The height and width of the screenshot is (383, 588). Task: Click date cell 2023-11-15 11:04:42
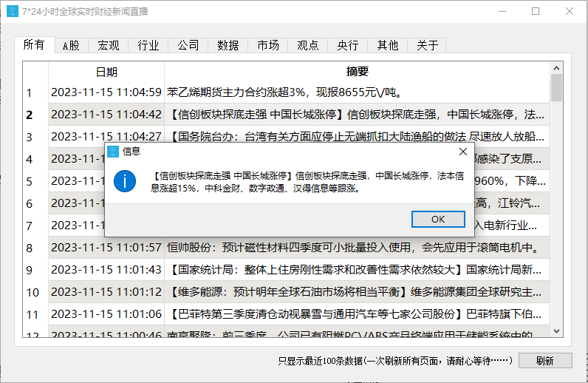click(x=106, y=115)
